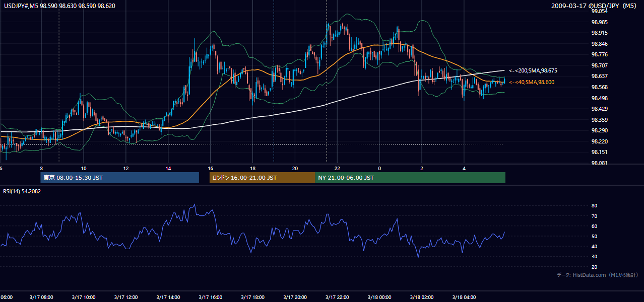Click hour 18 on the price chart axis

click(252, 168)
